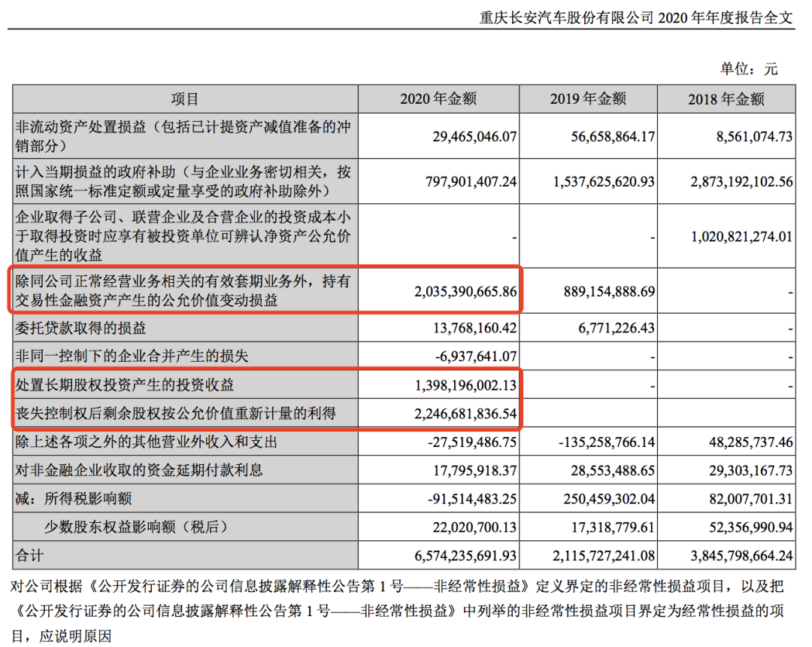Select the header text 重庆长安汽车股份有限公司 2020 年年度报告全文
This screenshot has width=812, height=647.
click(x=636, y=17)
